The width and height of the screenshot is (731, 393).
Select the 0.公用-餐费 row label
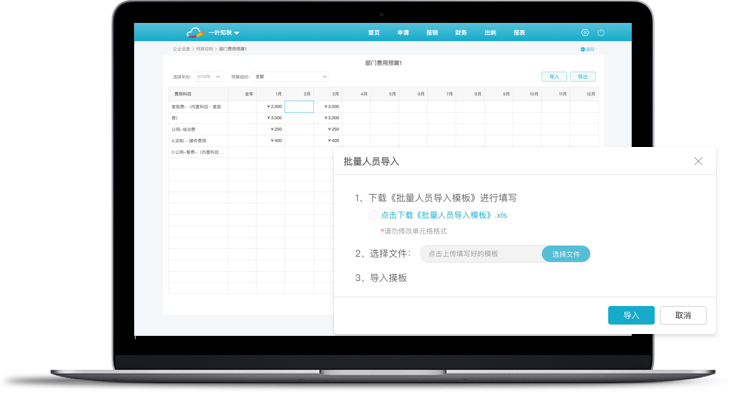pyautogui.click(x=197, y=152)
